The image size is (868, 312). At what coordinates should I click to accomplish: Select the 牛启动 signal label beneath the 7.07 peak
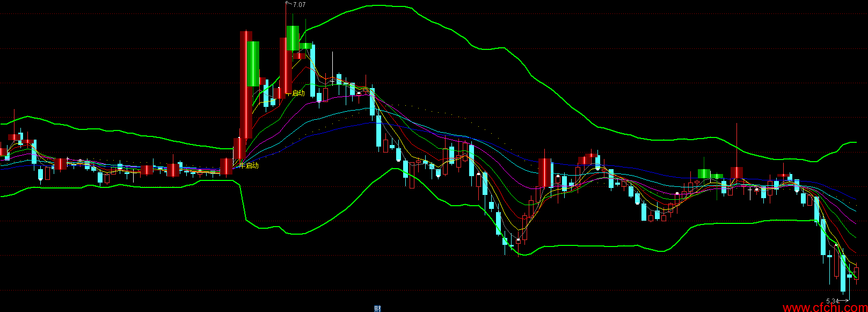tap(295, 93)
